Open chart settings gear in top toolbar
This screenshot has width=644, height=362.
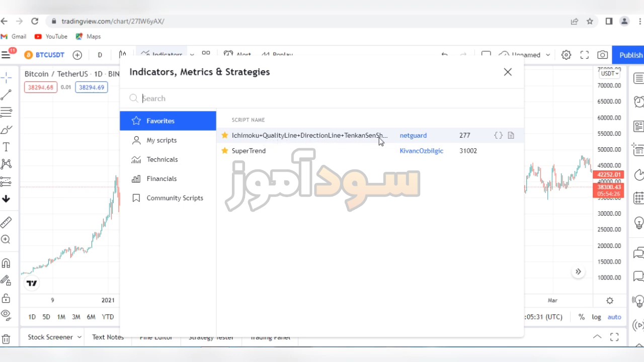point(566,55)
